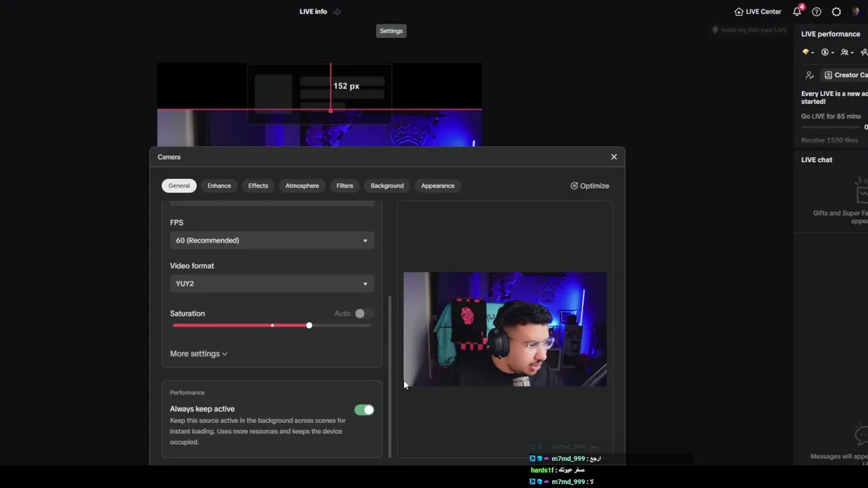Open the Filters tab
The width and height of the screenshot is (868, 488).
[x=344, y=186]
